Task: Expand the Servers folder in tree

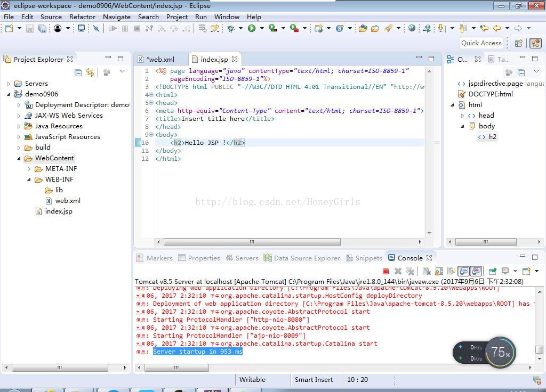Action: click(9, 84)
